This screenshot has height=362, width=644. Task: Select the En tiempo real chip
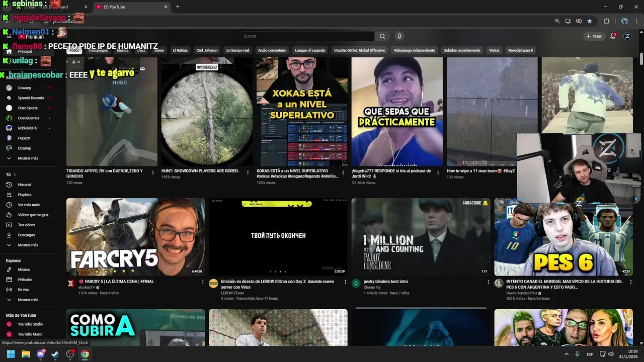pyautogui.click(x=237, y=50)
